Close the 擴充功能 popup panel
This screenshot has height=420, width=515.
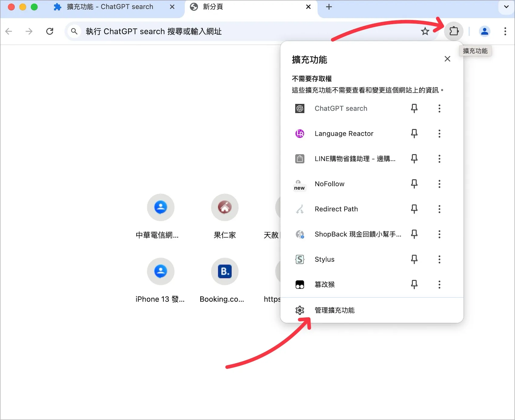coord(447,59)
